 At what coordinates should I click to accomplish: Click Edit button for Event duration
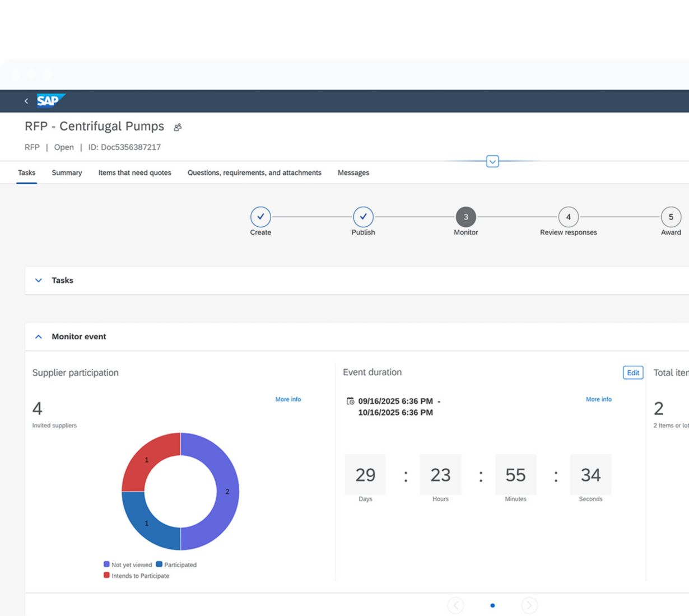[x=633, y=373]
